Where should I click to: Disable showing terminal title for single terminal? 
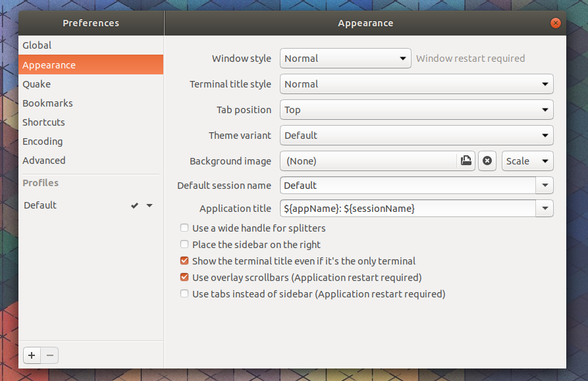(x=184, y=261)
